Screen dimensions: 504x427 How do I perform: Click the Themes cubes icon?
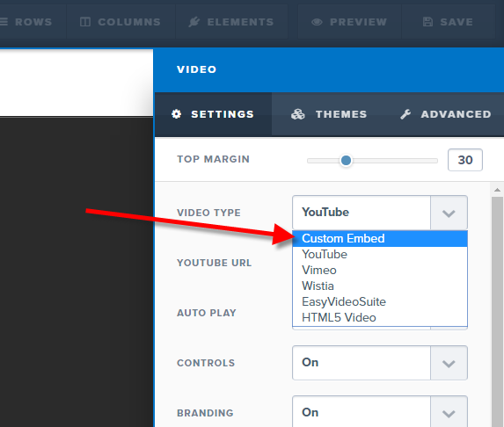coord(298,114)
